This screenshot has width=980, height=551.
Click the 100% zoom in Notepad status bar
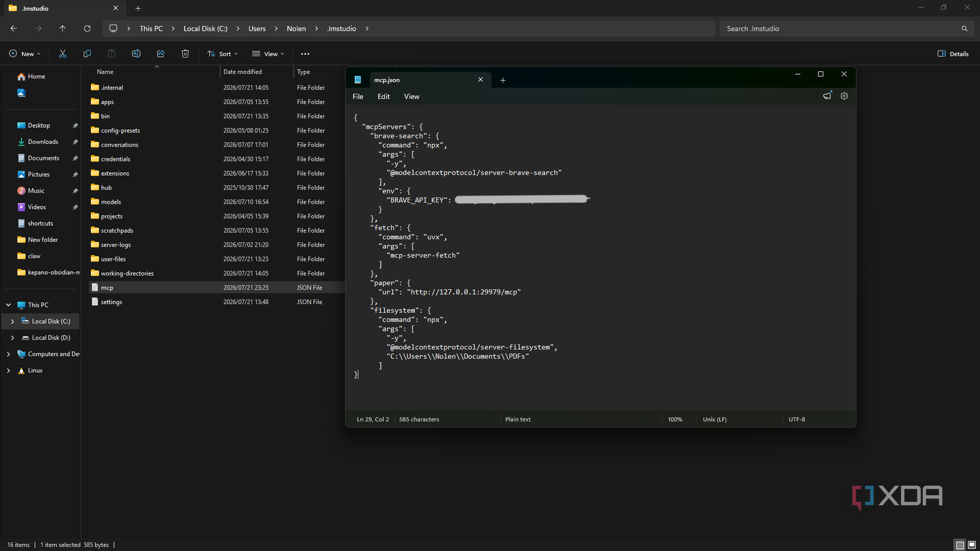point(675,419)
